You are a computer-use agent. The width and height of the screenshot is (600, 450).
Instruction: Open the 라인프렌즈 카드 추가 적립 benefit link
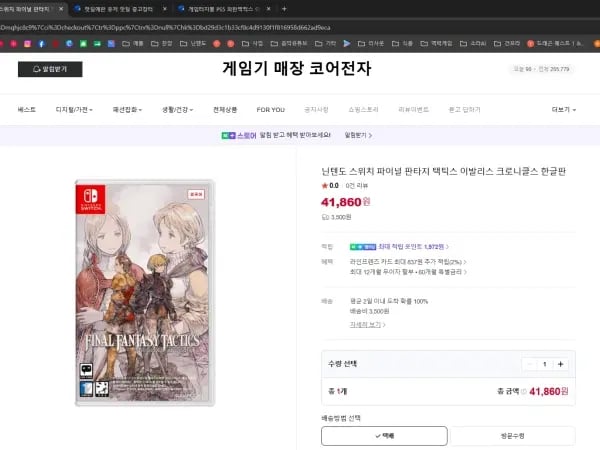point(408,262)
